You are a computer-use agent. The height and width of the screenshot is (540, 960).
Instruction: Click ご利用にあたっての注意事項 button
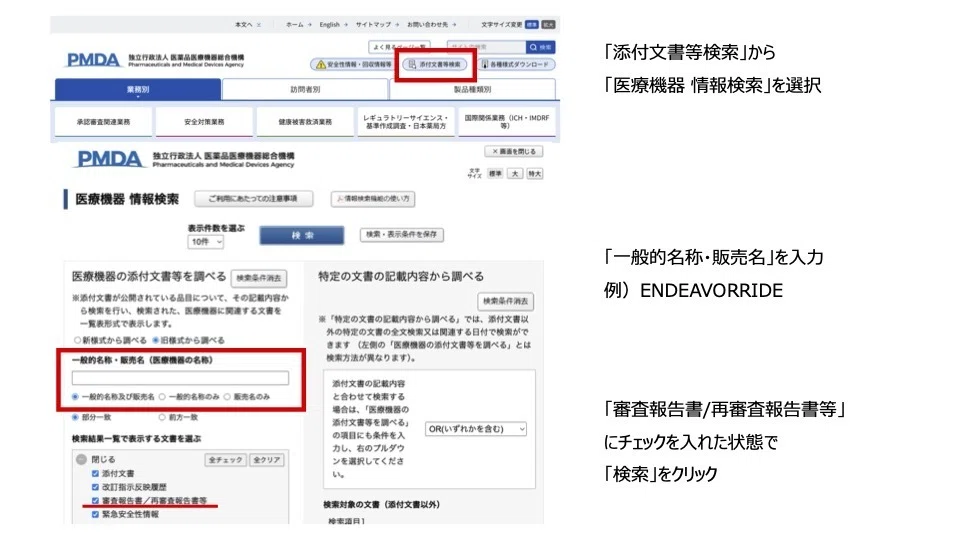253,199
